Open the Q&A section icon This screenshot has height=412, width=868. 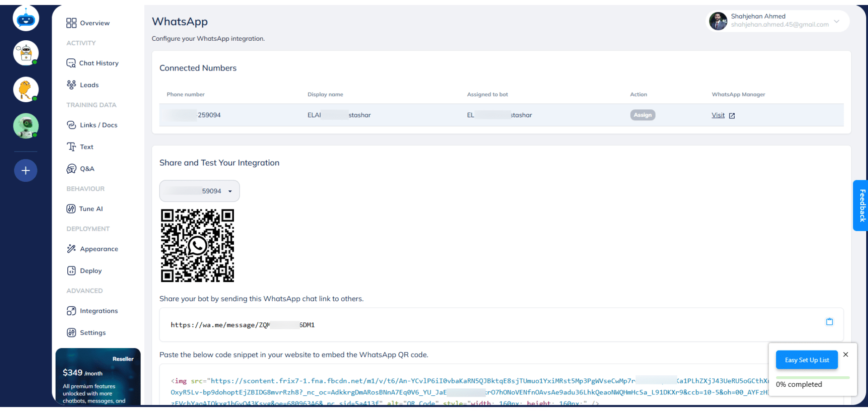click(71, 169)
